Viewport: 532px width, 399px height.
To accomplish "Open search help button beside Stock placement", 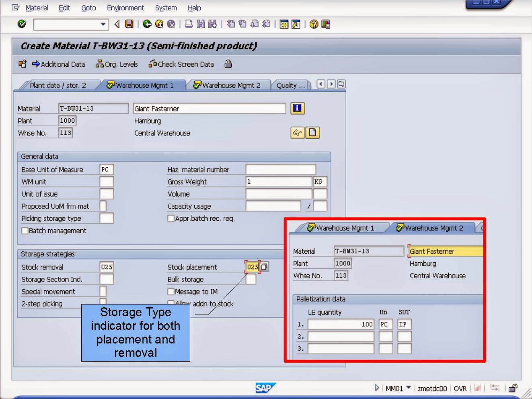I will point(264,267).
